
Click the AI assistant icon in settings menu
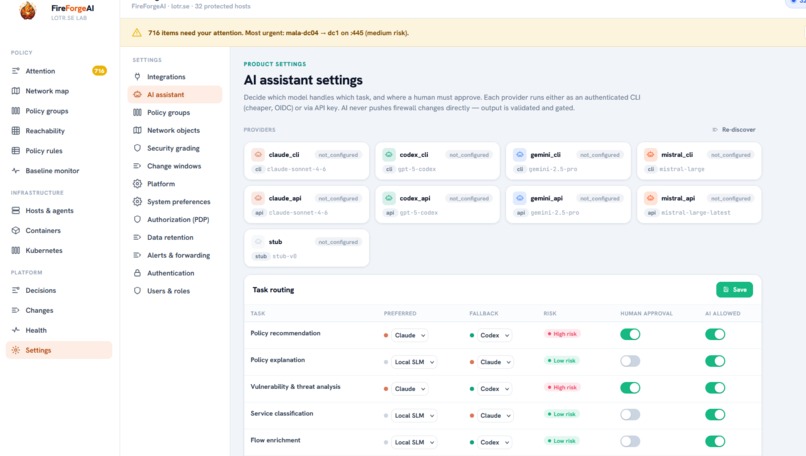(x=137, y=95)
